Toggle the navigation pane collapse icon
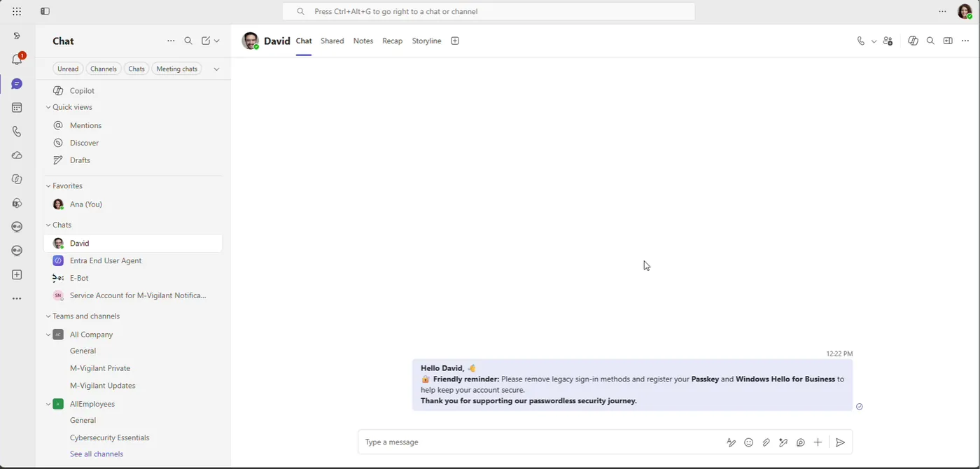This screenshot has height=469, width=980. coord(45,11)
